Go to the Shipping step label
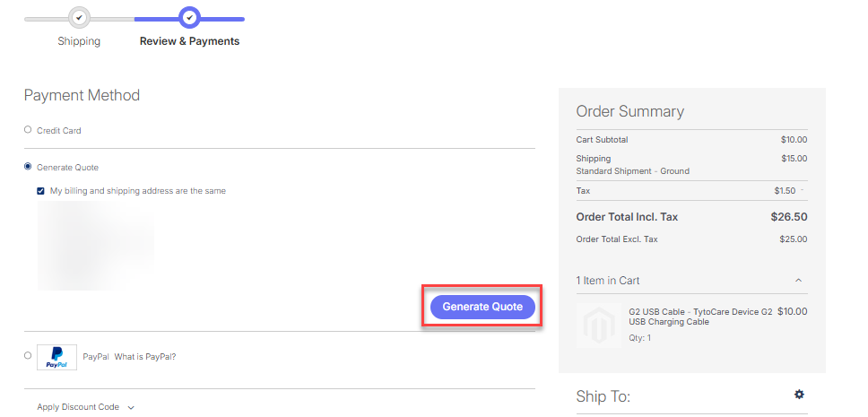This screenshot has height=417, width=868. tap(79, 41)
